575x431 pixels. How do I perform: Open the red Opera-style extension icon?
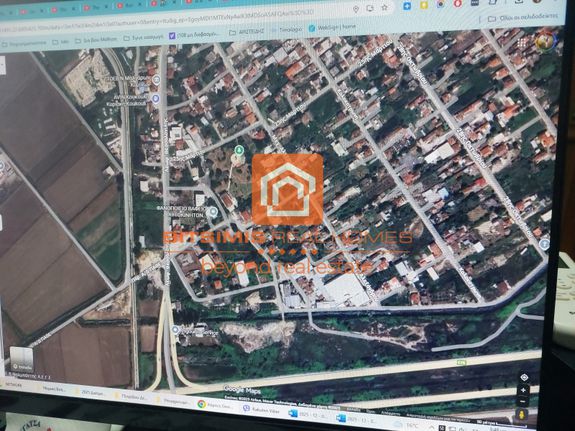[x=458, y=4]
